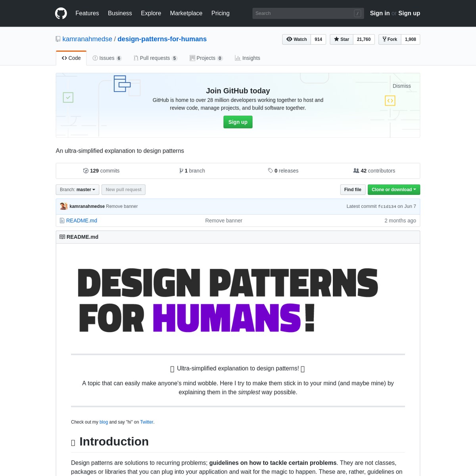Click the book icon in README.md header

pyautogui.click(x=62, y=237)
